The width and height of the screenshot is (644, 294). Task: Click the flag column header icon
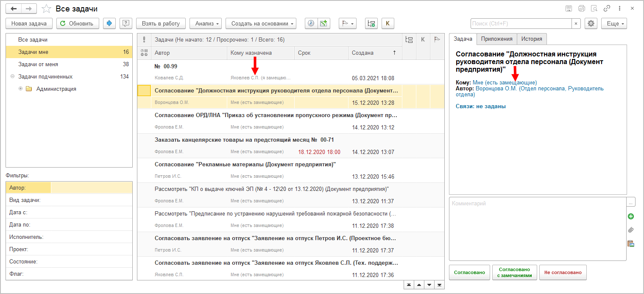click(437, 40)
